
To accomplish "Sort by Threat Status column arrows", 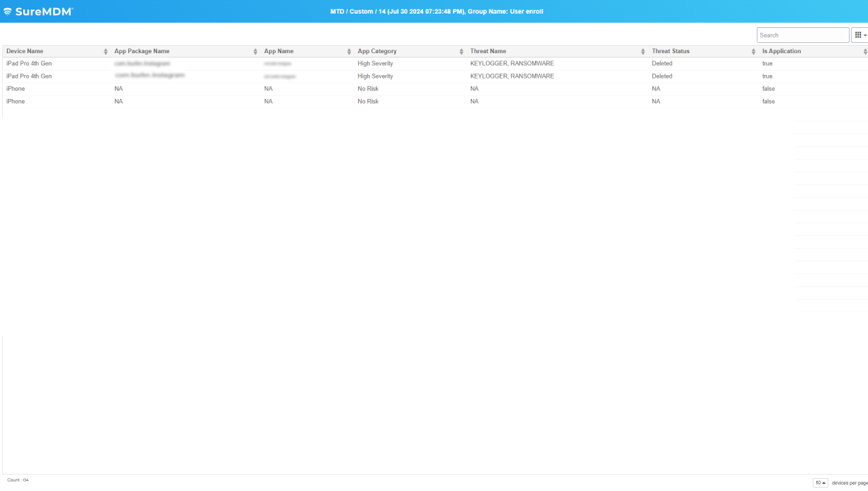I will (x=753, y=52).
